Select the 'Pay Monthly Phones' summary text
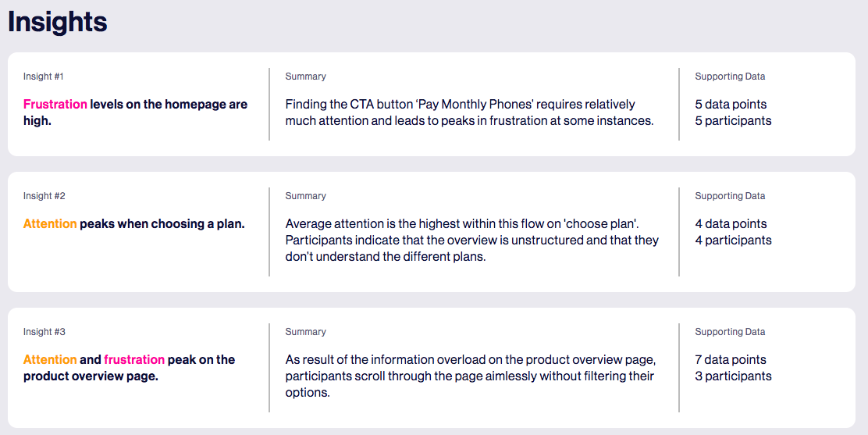The width and height of the screenshot is (868, 435). pos(469,112)
